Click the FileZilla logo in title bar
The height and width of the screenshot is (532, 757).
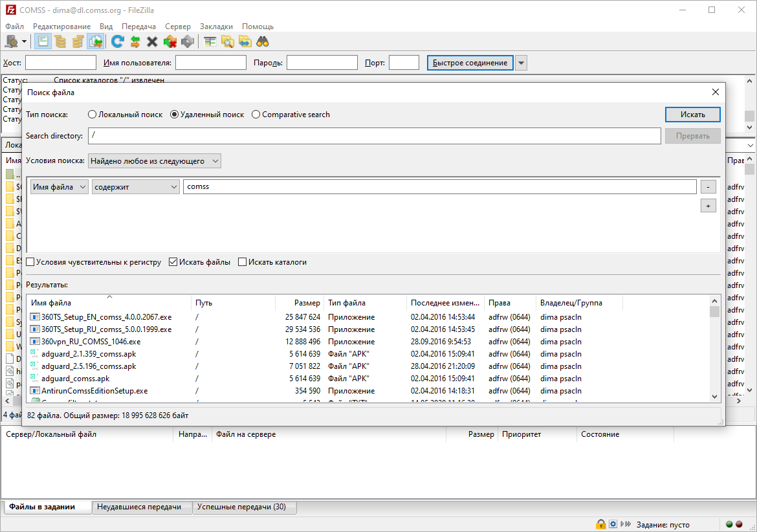10,10
